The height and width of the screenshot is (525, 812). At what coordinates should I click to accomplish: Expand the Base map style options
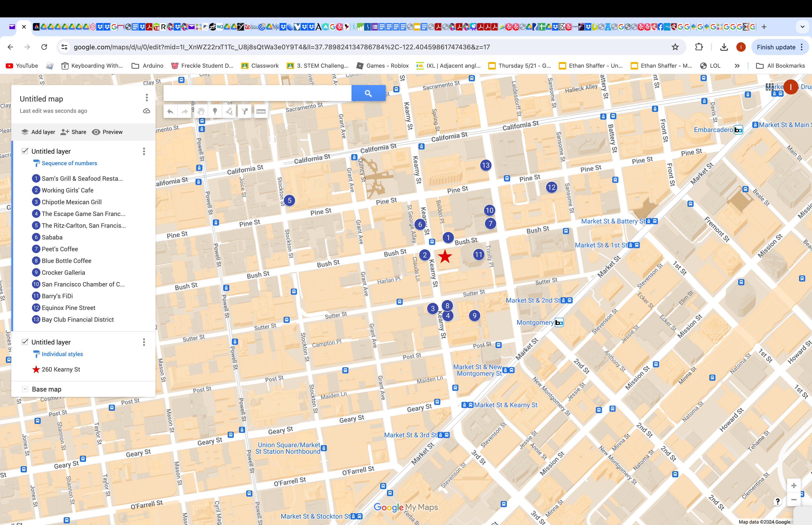click(x=25, y=389)
